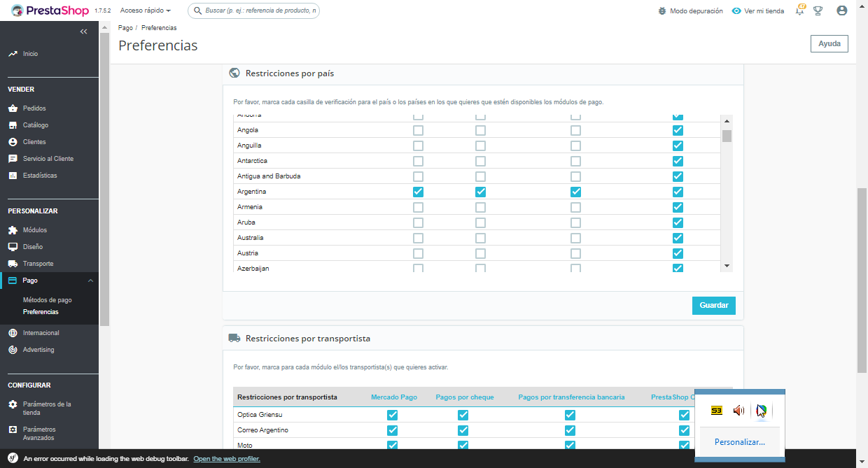The image size is (868, 468).
Task: Uncheck Argentina in the first payment column
Action: coord(418,192)
